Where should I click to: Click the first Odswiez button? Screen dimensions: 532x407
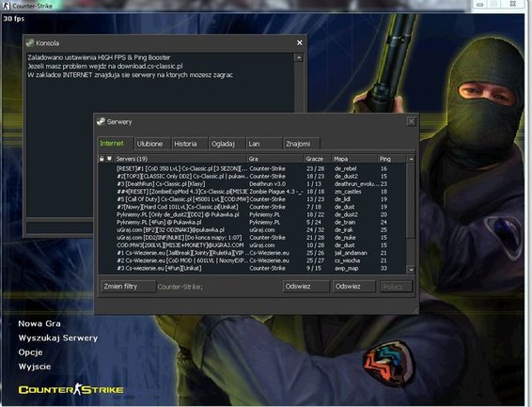[x=305, y=287]
